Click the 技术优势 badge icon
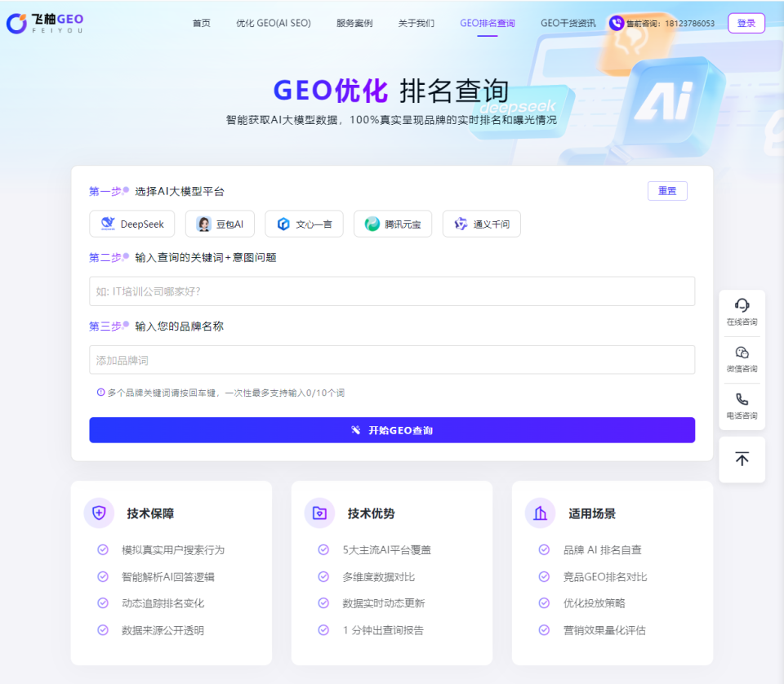 pyautogui.click(x=319, y=513)
